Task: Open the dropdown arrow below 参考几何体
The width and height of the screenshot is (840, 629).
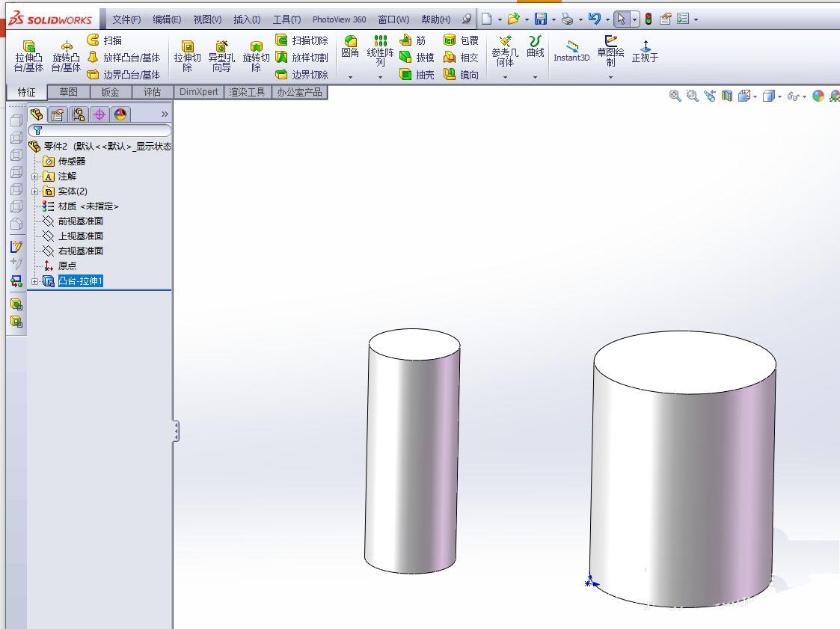Action: [x=505, y=77]
